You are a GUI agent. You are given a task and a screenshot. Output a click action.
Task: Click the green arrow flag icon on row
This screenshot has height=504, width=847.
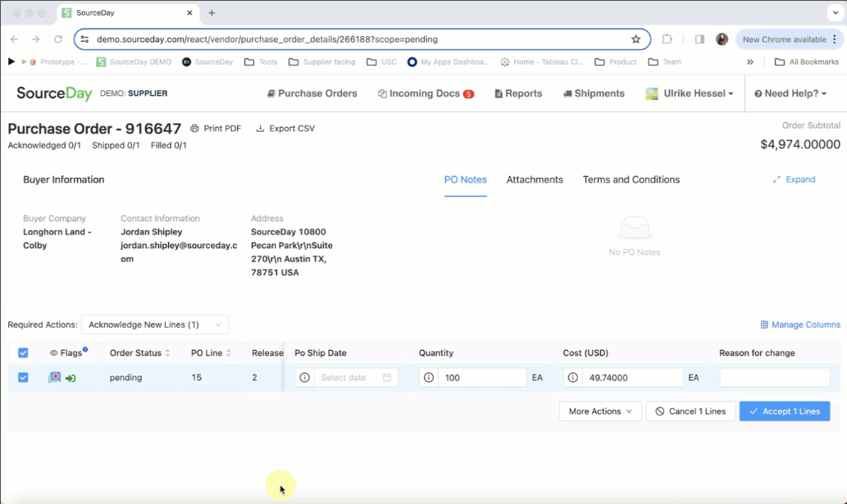71,379
